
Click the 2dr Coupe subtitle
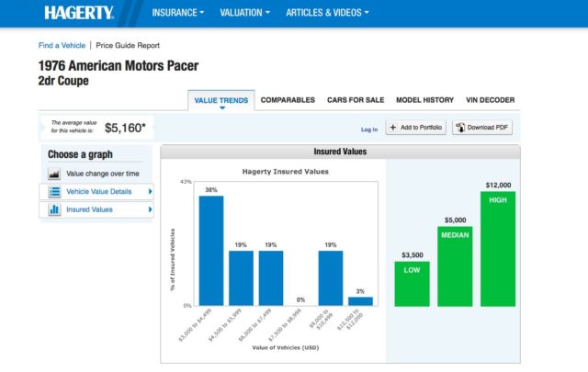[x=63, y=81]
